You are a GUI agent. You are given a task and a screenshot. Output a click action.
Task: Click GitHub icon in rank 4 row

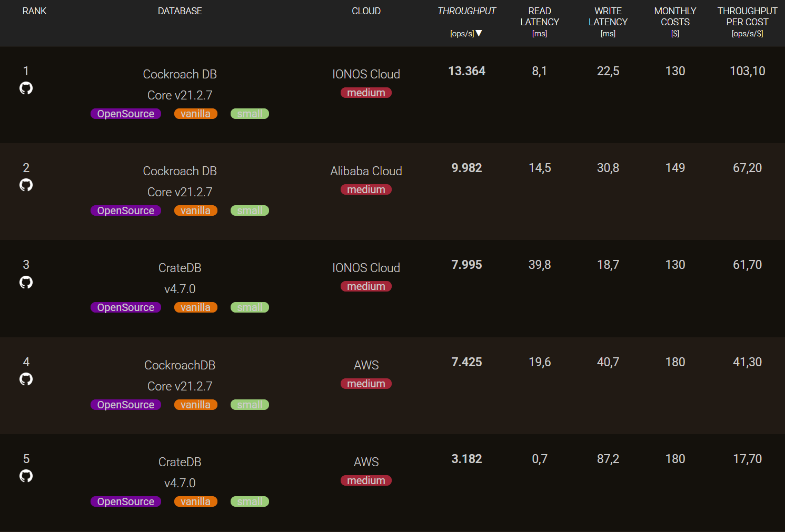tap(26, 379)
